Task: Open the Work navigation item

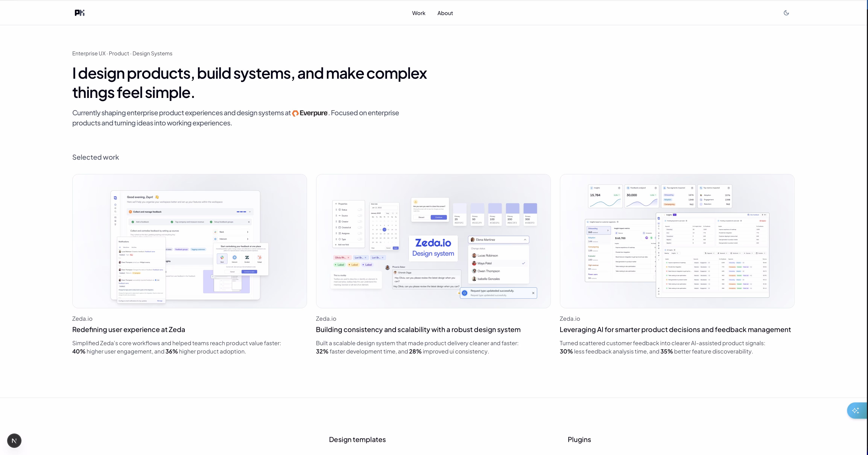Action: pos(419,13)
